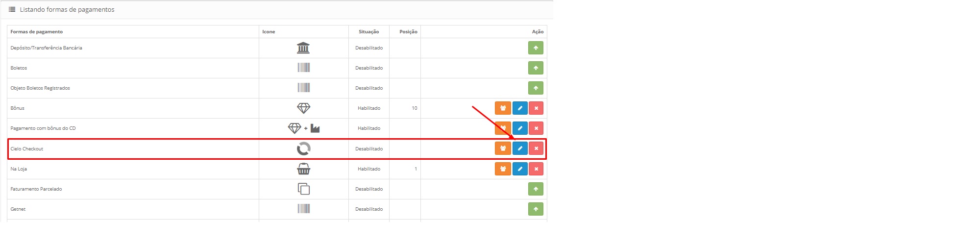Enable Faturamento Parcelado with the green arrow
980x245 pixels.
pyautogui.click(x=536, y=189)
